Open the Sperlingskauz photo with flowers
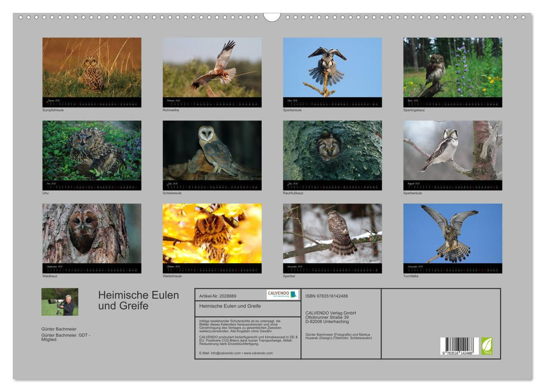 click(x=452, y=68)
